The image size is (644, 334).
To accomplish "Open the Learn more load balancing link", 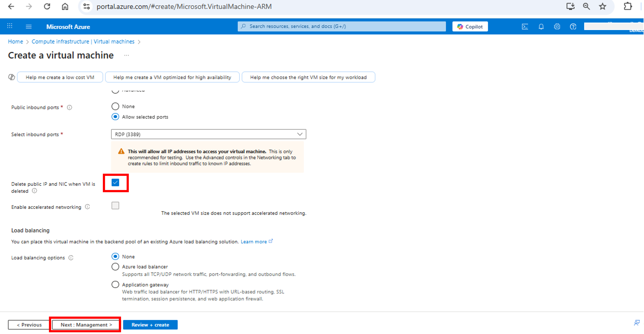I will tap(254, 241).
